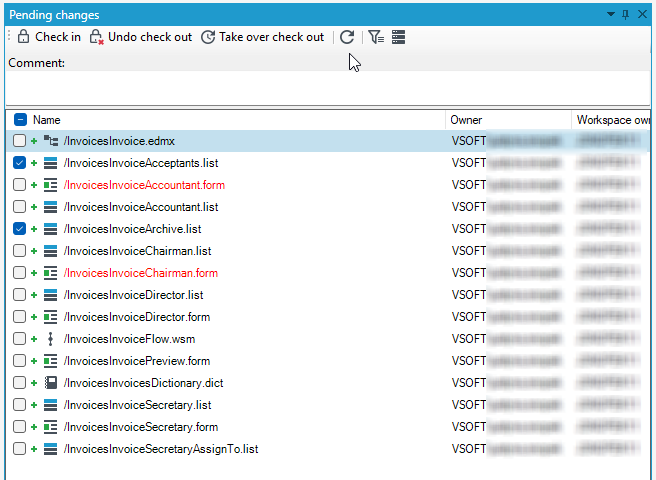The height and width of the screenshot is (480, 656).
Task: Select the /InvoicesInvoiceDirector.form file name
Action: (137, 317)
